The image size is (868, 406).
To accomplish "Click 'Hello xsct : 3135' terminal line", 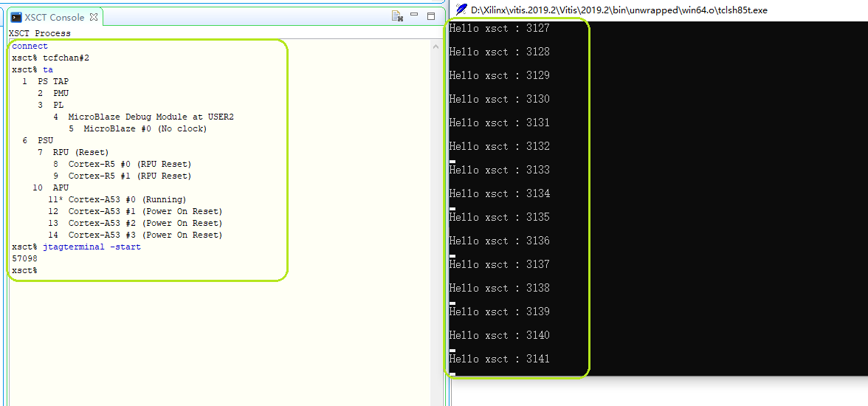I will click(499, 217).
